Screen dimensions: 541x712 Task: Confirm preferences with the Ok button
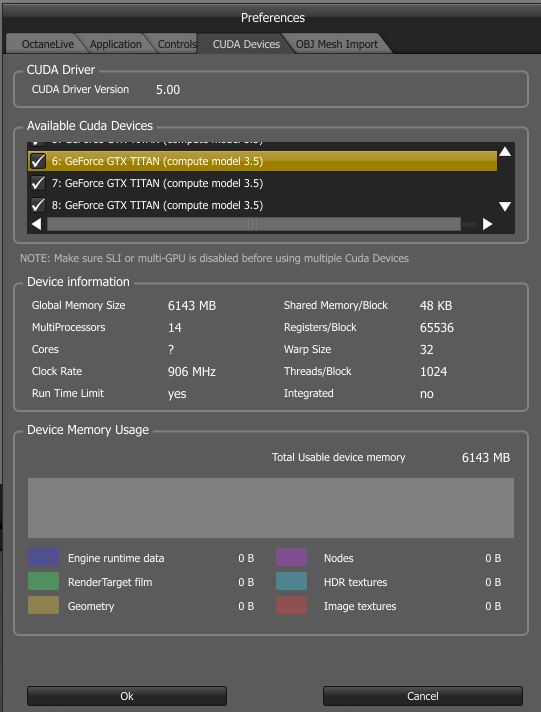(127, 696)
